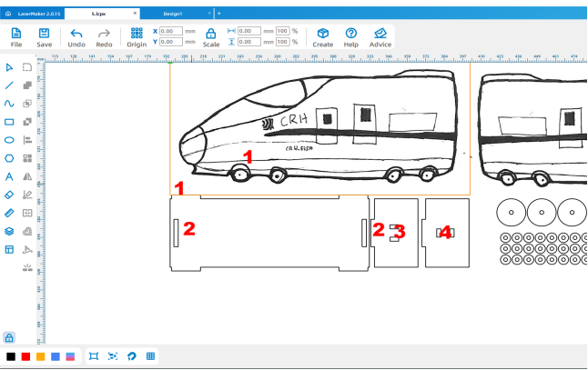Click the width mm input field
Image resolution: width=588 pixels, height=370 pixels.
(249, 31)
